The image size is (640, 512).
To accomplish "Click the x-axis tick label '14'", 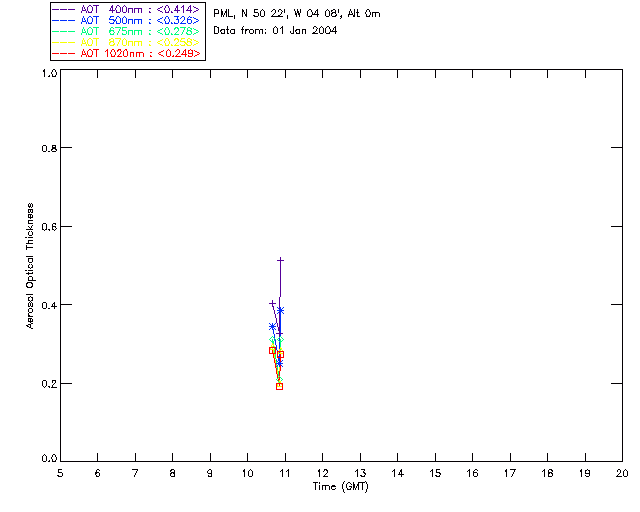I will (398, 473).
